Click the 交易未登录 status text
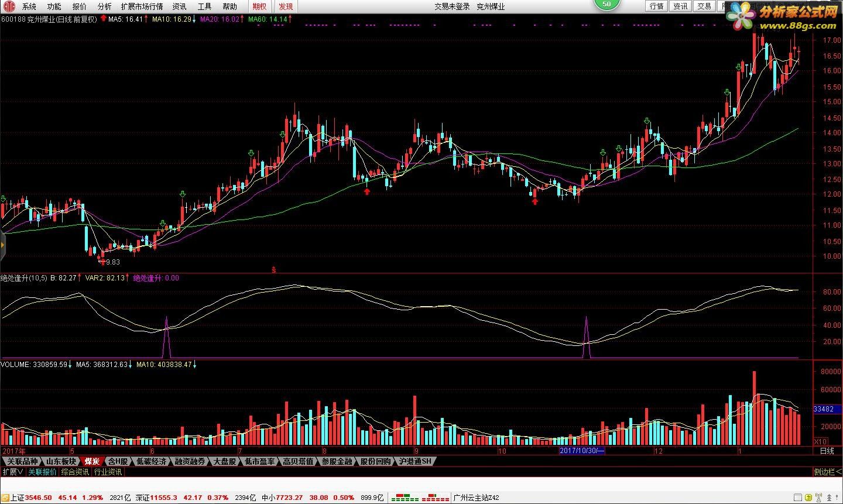Image resolution: width=843 pixels, height=504 pixels. click(451, 6)
